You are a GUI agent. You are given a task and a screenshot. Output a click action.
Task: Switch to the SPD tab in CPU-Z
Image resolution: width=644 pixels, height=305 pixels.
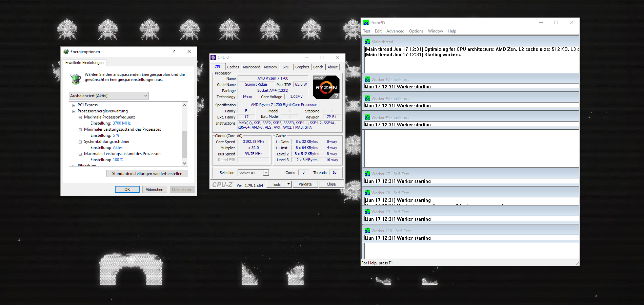click(286, 67)
